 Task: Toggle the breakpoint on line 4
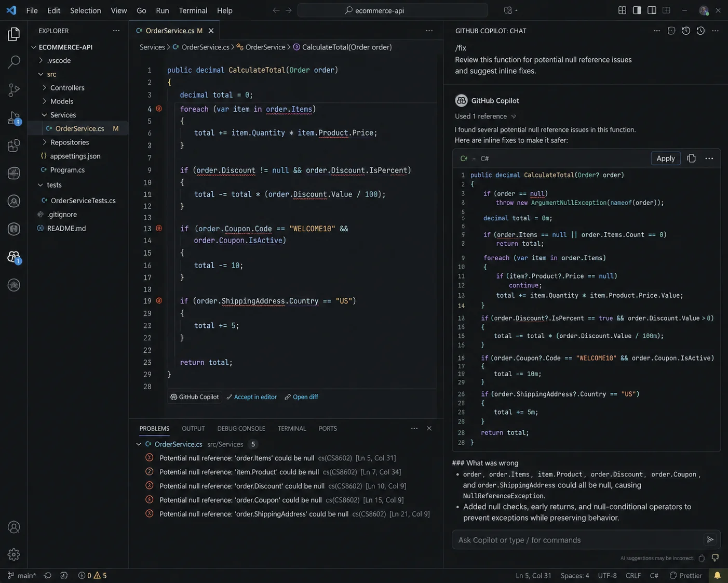[159, 109]
